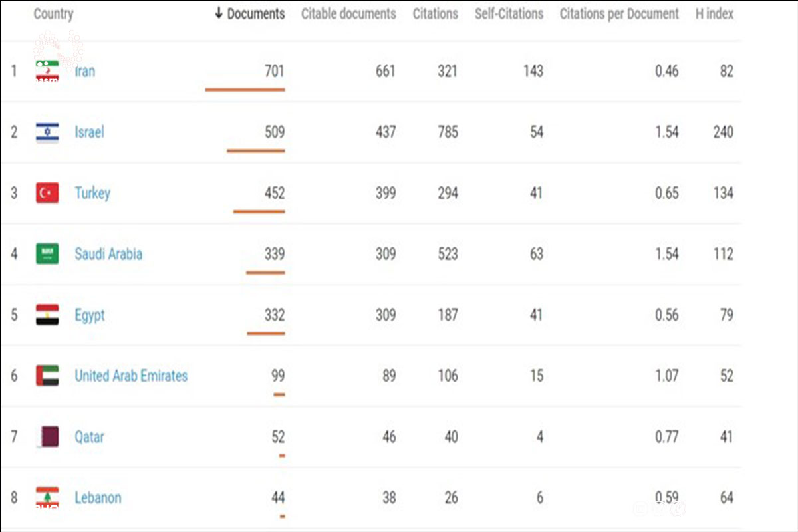The width and height of the screenshot is (798, 532).
Task: Click the Israel flag icon
Action: (x=47, y=132)
